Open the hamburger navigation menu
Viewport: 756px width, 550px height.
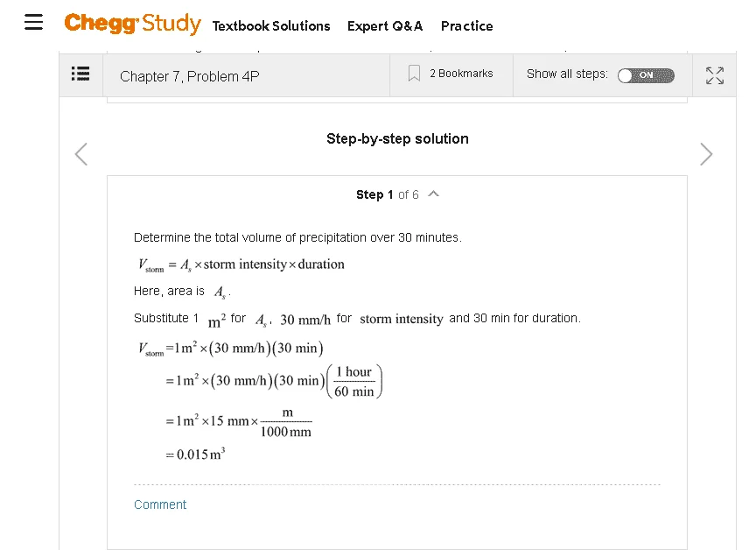pos(33,22)
